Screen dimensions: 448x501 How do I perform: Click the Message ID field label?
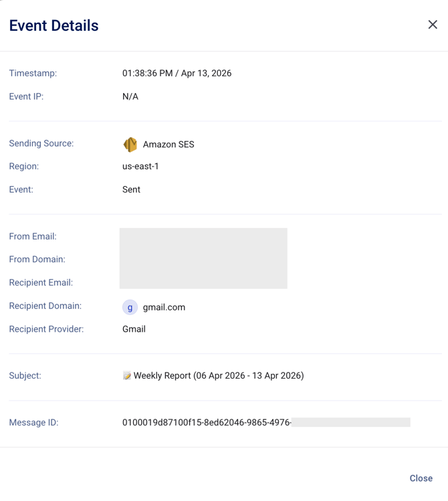click(x=33, y=423)
